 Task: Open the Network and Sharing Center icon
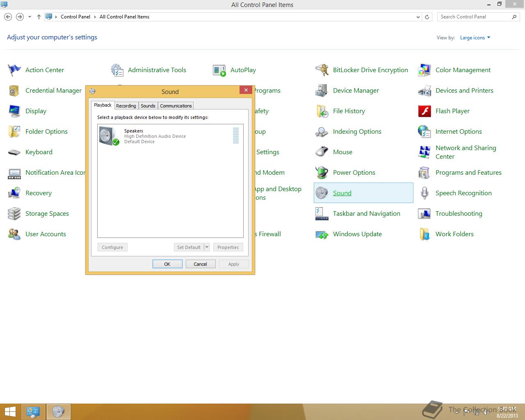tap(425, 152)
